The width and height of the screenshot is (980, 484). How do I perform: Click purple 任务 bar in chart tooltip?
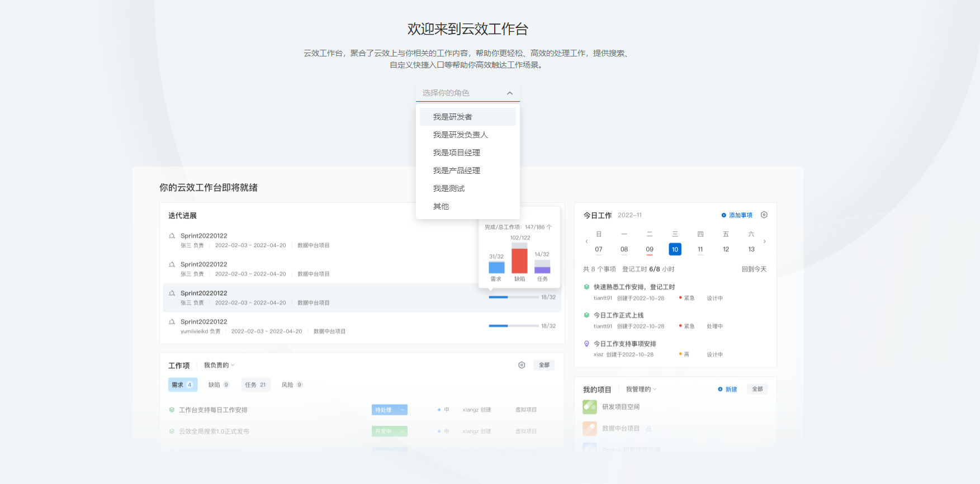click(x=542, y=270)
